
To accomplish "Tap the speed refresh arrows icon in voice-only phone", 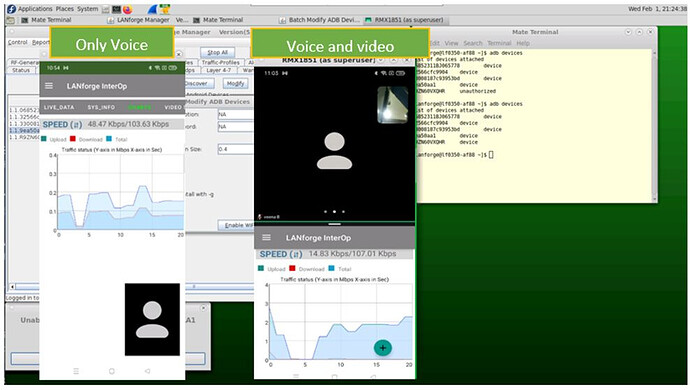I will click(76, 125).
